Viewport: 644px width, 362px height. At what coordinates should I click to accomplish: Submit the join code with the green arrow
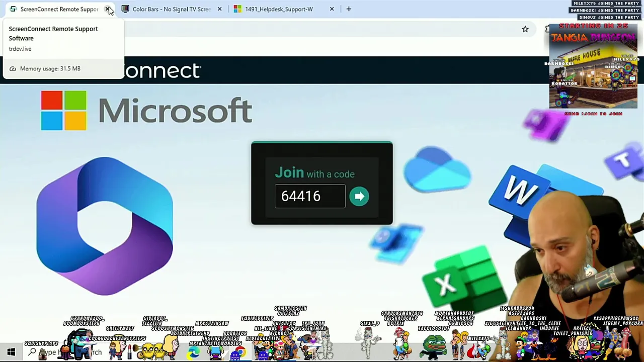(359, 197)
